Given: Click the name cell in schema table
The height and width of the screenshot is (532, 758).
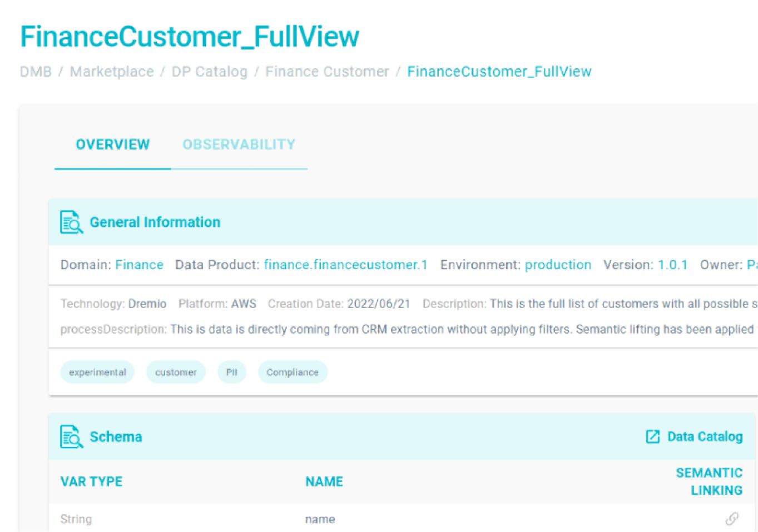Looking at the screenshot, I should click(x=320, y=519).
